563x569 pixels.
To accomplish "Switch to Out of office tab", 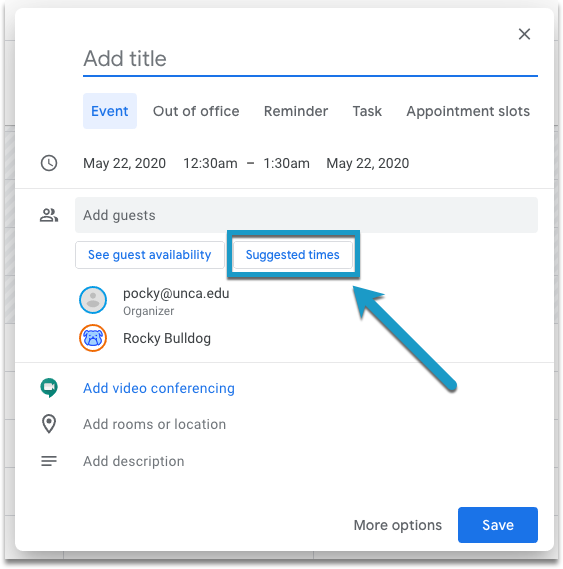I will tap(196, 111).
